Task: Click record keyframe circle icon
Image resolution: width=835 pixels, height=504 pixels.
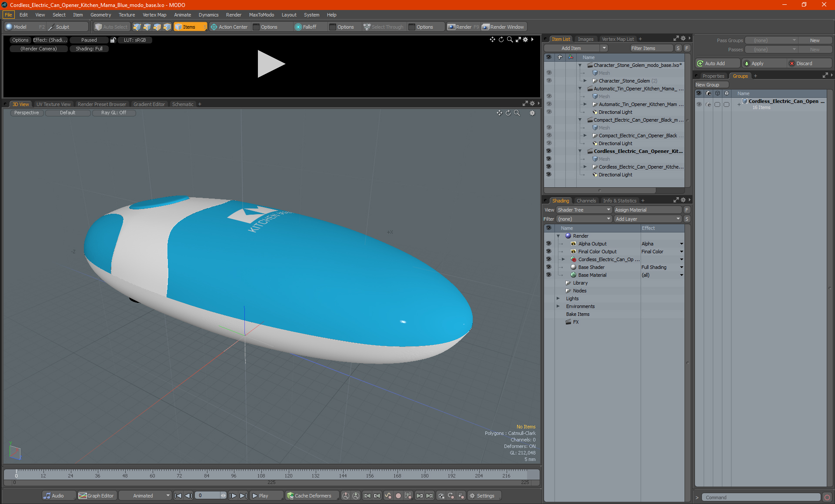Action: pyautogui.click(x=398, y=496)
